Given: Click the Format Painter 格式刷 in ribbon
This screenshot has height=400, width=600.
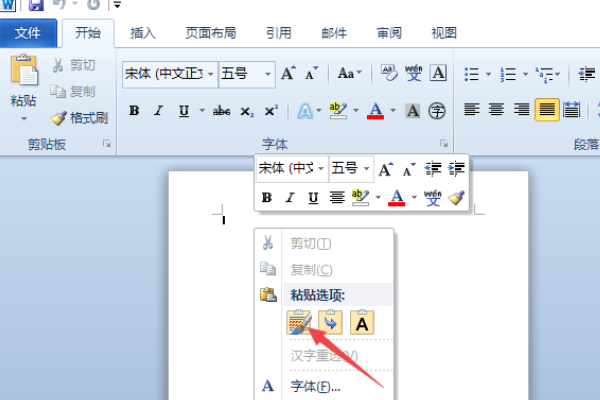Looking at the screenshot, I should coord(79,118).
